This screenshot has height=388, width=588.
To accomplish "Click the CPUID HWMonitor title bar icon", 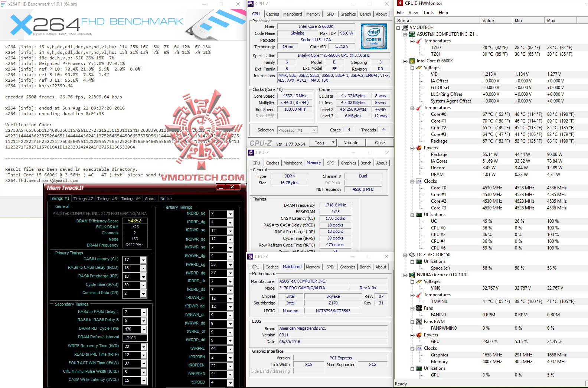I will (x=400, y=3).
